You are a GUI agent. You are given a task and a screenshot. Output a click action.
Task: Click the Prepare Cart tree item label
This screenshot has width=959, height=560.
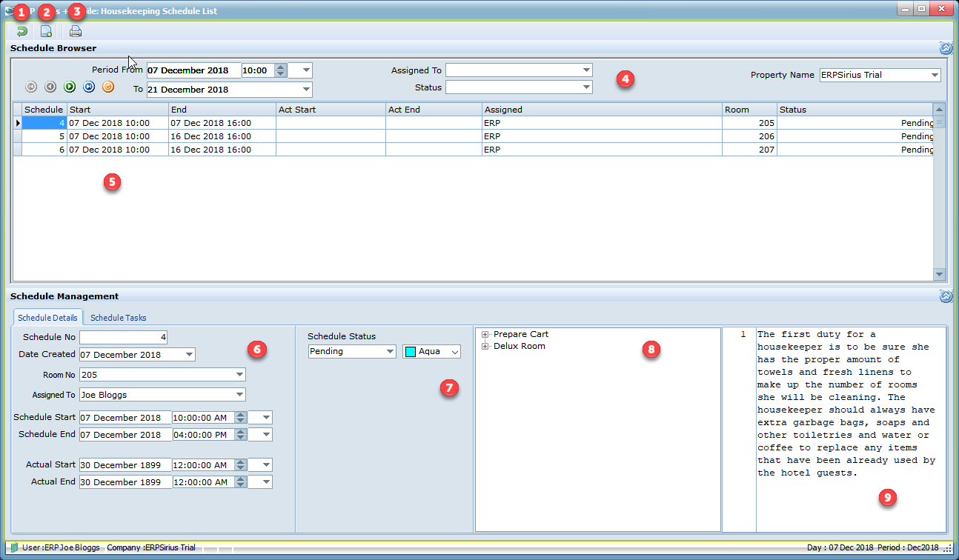click(521, 335)
